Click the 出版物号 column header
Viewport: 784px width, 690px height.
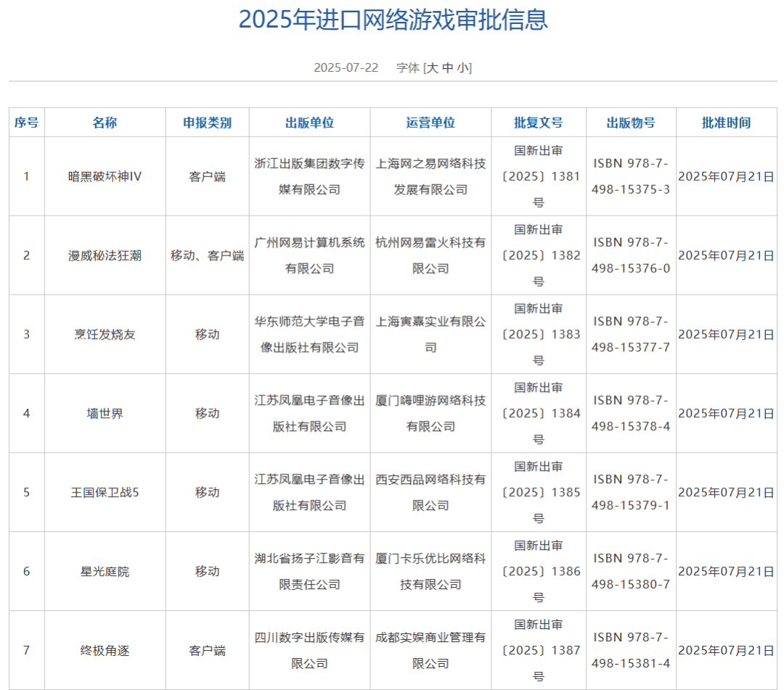(x=631, y=123)
